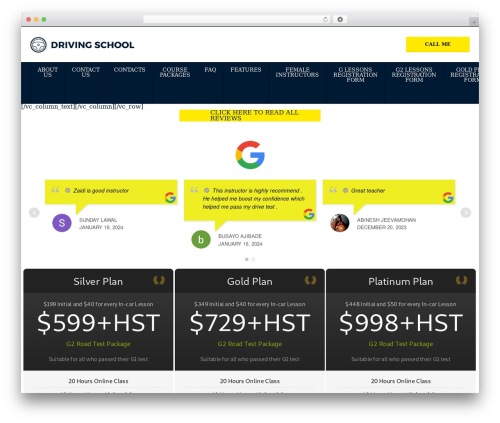Click the 'Zaidi is good instructor' review text
The height and width of the screenshot is (423, 500).
[101, 191]
